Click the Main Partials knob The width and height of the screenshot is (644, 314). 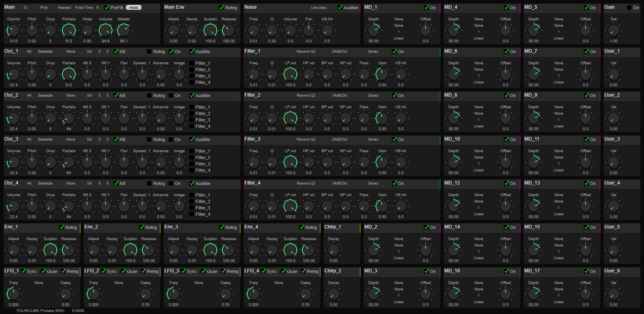pyautogui.click(x=69, y=30)
